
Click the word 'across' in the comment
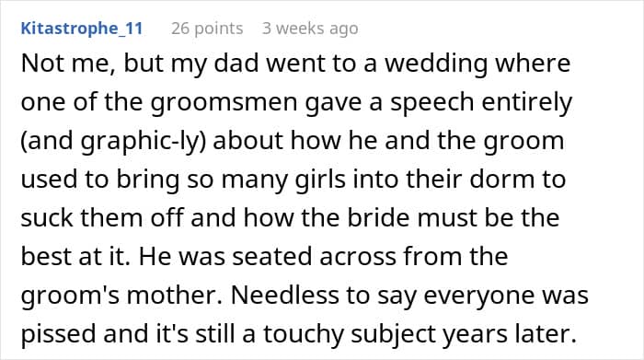tap(357, 257)
